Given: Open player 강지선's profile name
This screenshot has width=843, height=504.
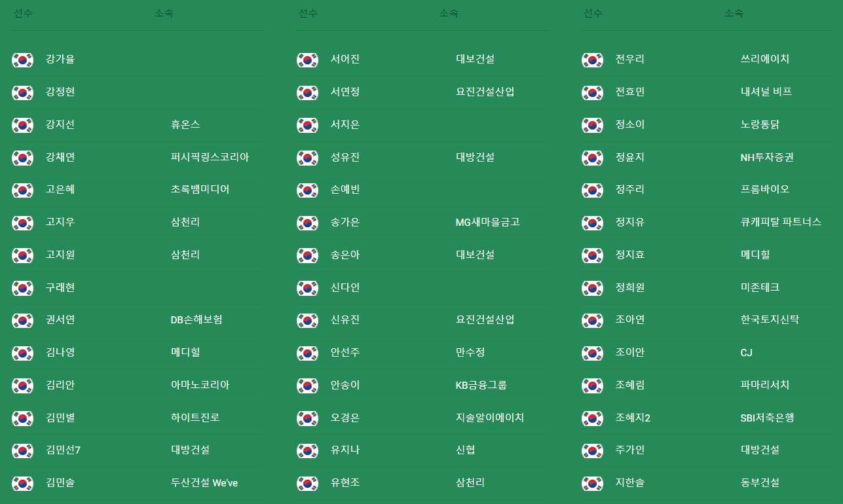Looking at the screenshot, I should 60,124.
